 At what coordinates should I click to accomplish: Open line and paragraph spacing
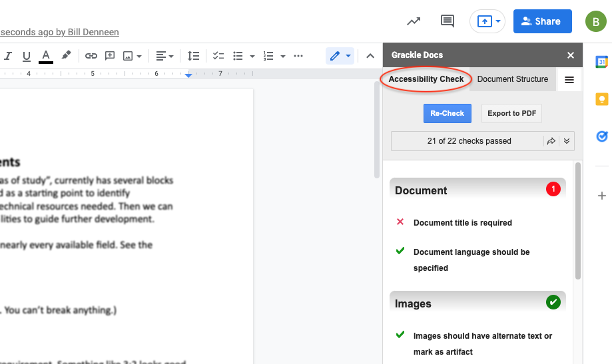(193, 56)
